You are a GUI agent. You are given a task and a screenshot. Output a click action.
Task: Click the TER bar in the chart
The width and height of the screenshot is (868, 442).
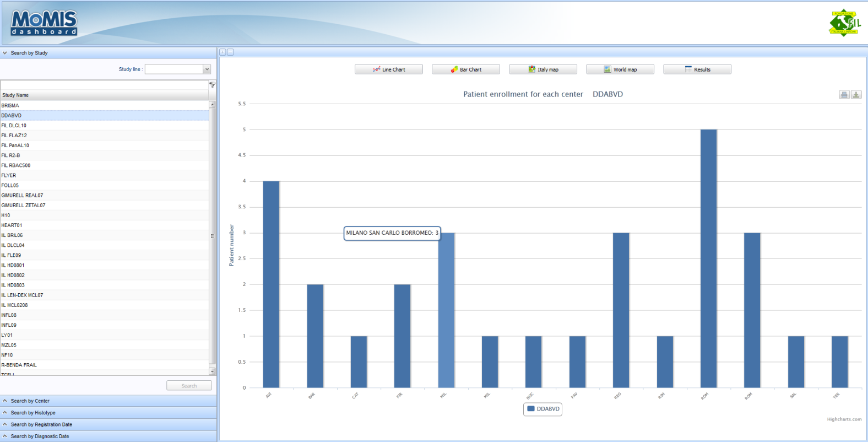pos(839,362)
